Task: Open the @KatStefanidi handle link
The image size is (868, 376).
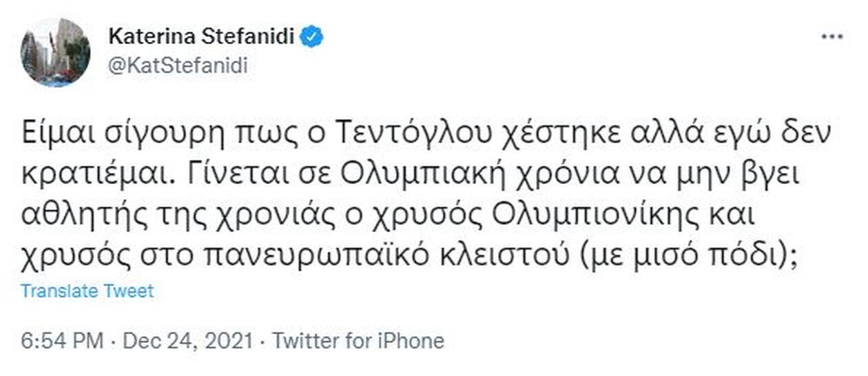Action: pos(178,66)
